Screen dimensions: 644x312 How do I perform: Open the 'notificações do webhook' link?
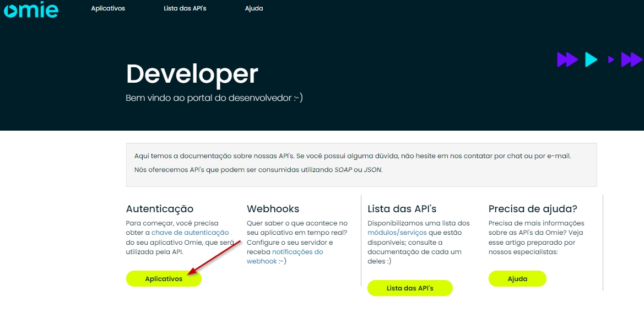click(297, 252)
